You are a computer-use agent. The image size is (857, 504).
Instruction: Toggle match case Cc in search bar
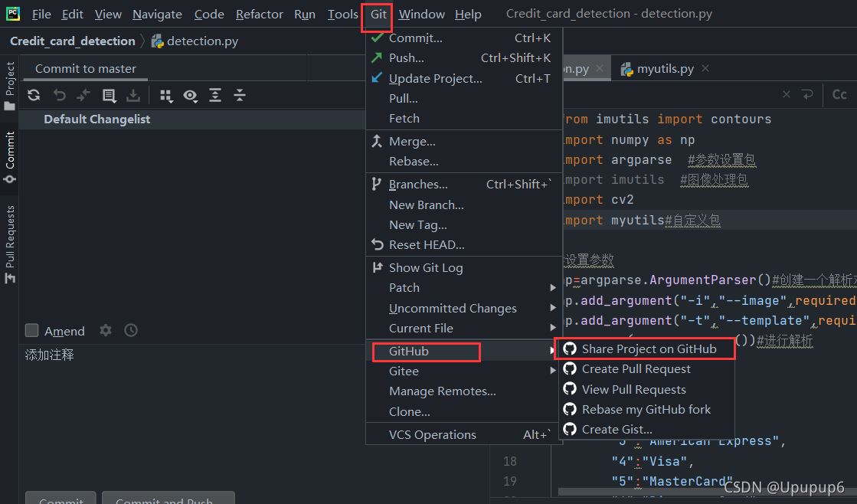839,95
